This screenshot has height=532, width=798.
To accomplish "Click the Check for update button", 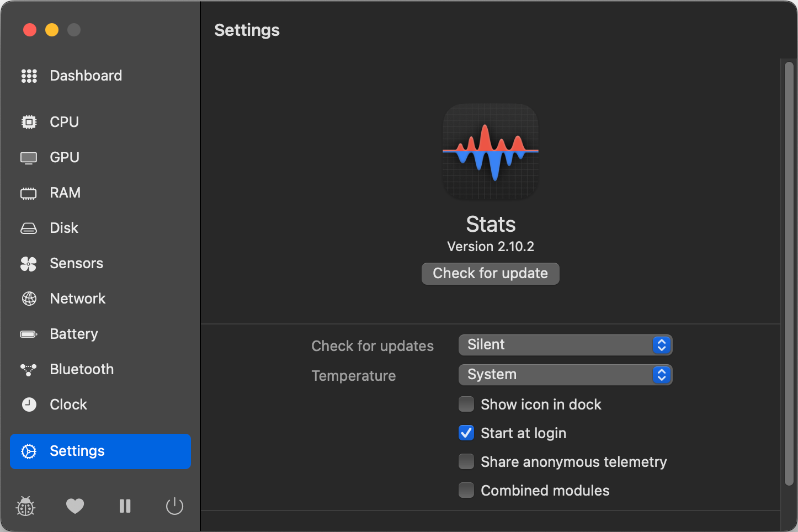I will tap(491, 273).
